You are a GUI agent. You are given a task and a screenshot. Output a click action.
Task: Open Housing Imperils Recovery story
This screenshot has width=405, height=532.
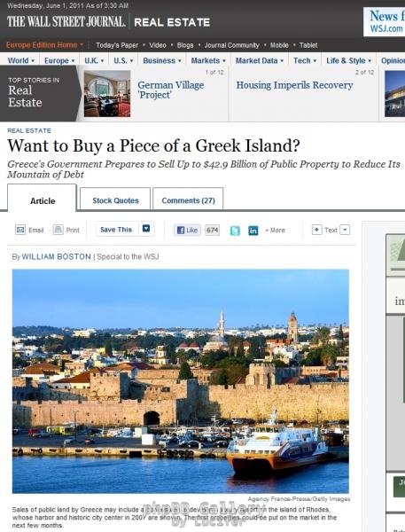click(294, 85)
